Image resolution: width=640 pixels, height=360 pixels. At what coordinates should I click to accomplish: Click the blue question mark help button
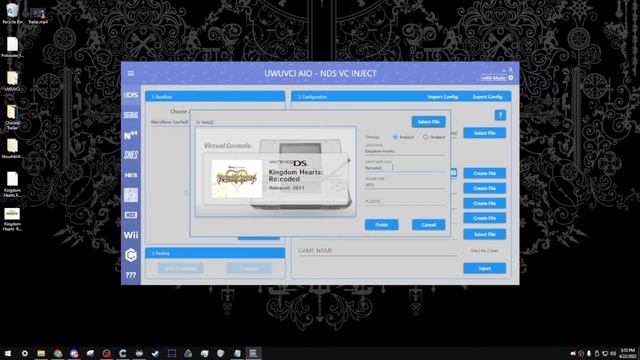pos(500,115)
